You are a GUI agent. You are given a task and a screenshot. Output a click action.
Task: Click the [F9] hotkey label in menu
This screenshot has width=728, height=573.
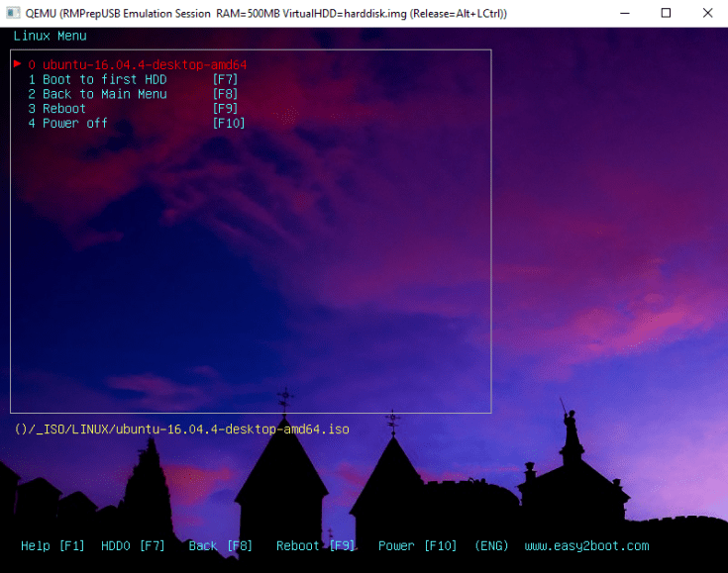pos(225,109)
